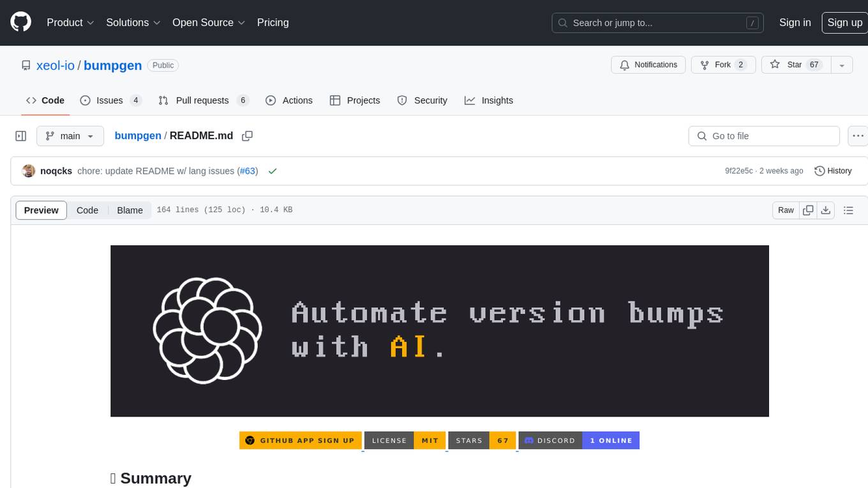Open the noqcks author link

coord(56,171)
